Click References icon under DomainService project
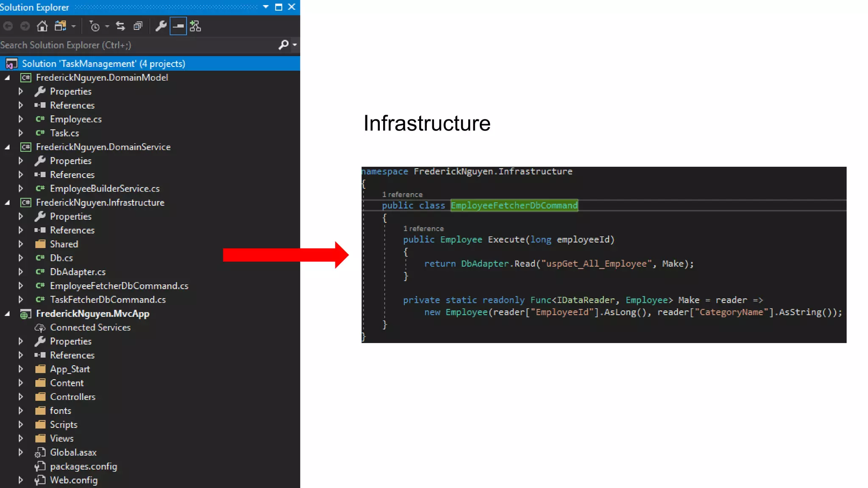The height and width of the screenshot is (488, 868). (40, 175)
